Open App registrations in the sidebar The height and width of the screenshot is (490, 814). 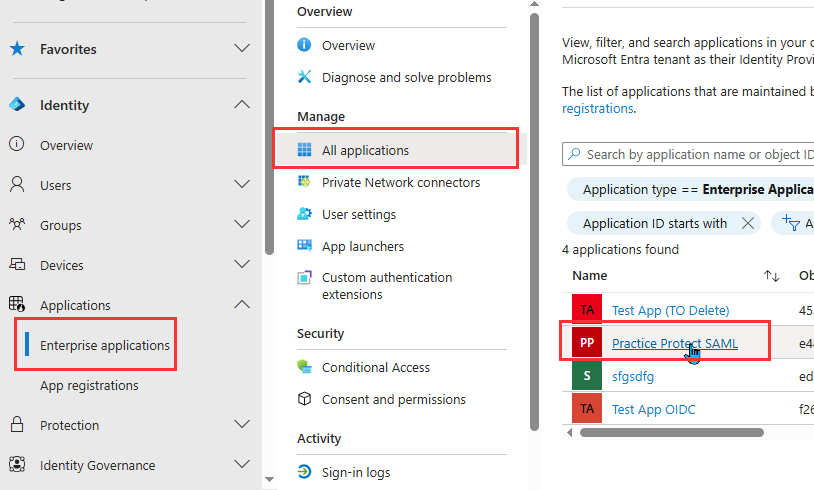89,385
